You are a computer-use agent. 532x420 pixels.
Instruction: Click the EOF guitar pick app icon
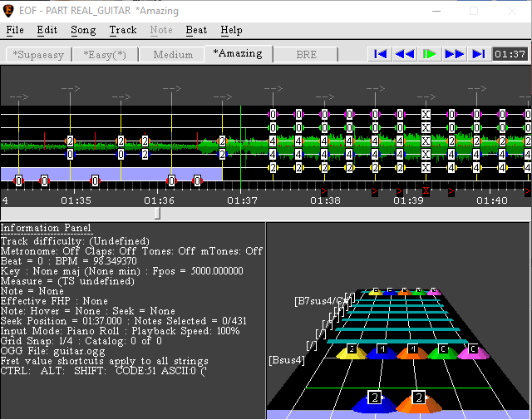(8, 11)
